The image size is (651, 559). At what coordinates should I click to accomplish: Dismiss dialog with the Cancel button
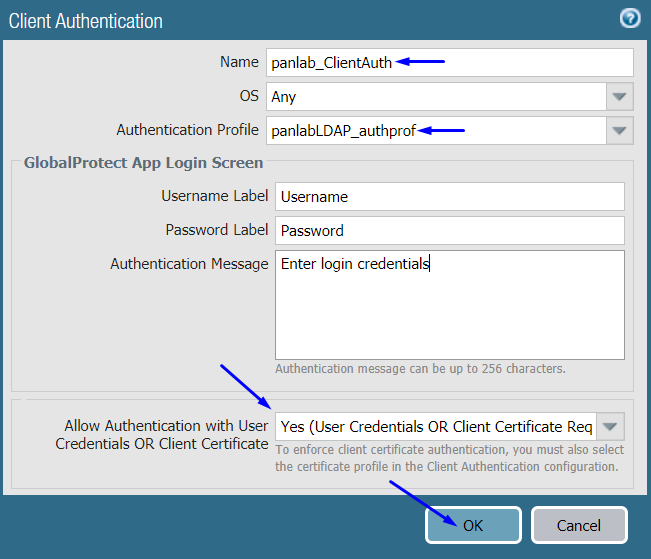pos(579,525)
